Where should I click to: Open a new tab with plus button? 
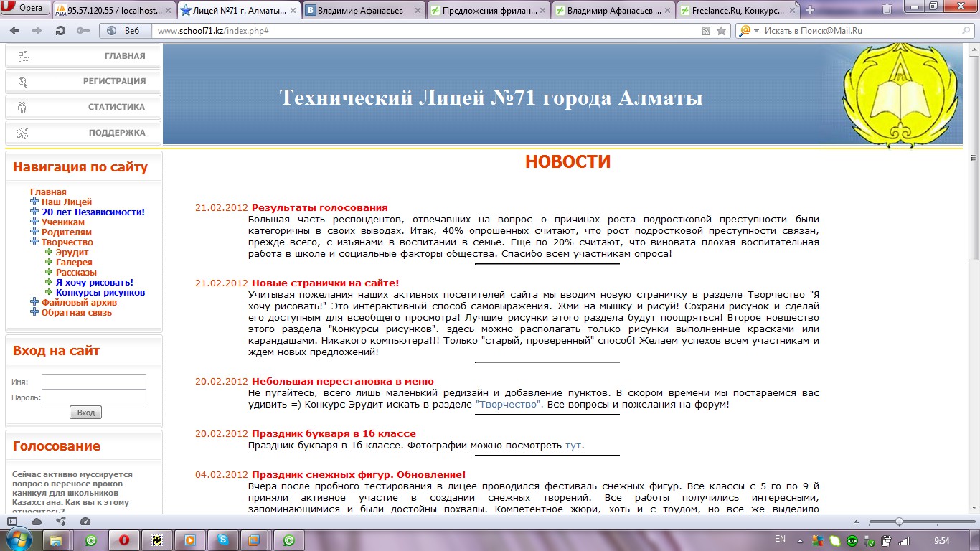tap(811, 10)
